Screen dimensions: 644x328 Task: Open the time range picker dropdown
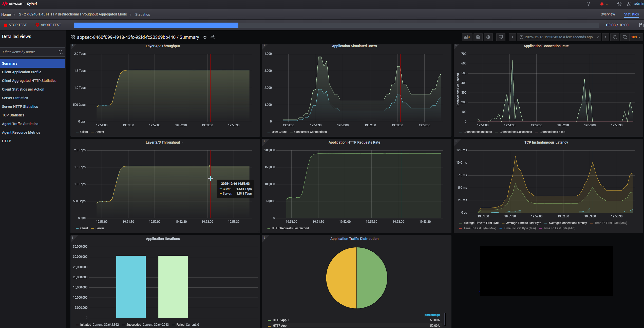pyautogui.click(x=559, y=37)
